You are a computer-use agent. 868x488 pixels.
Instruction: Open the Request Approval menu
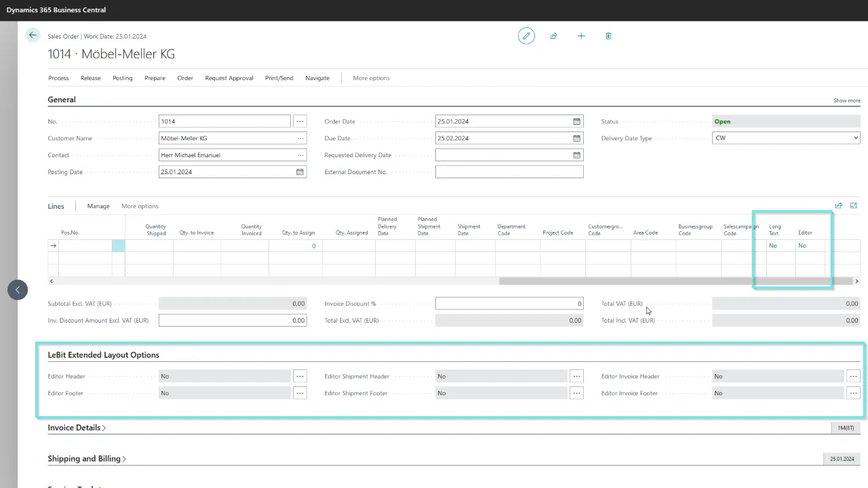[x=229, y=78]
